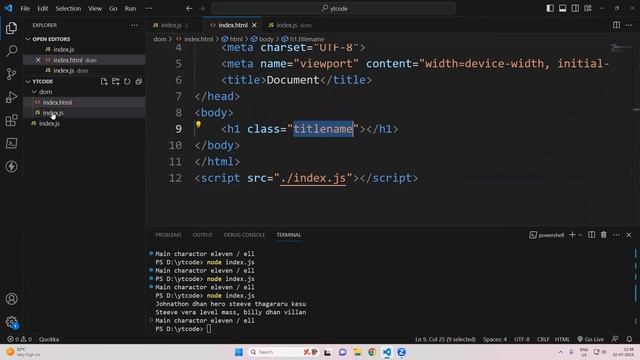Open the Explorer view in activity bar

pyautogui.click(x=11, y=28)
